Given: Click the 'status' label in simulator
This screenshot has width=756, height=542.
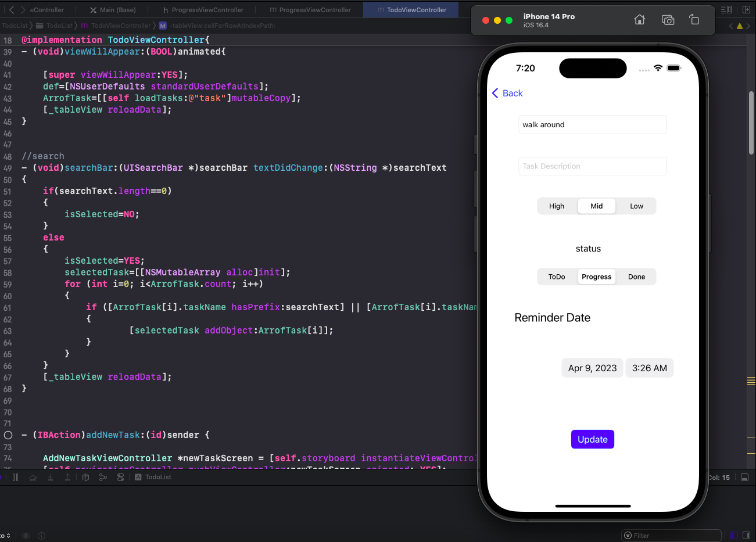Looking at the screenshot, I should [588, 249].
